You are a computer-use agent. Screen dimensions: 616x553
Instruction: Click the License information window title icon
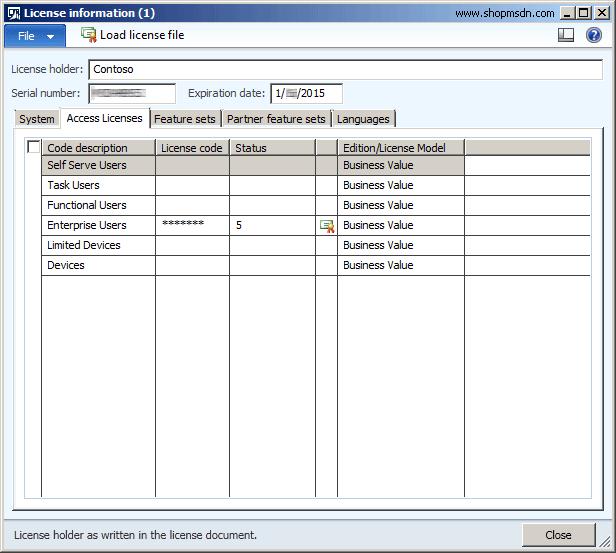(x=13, y=13)
